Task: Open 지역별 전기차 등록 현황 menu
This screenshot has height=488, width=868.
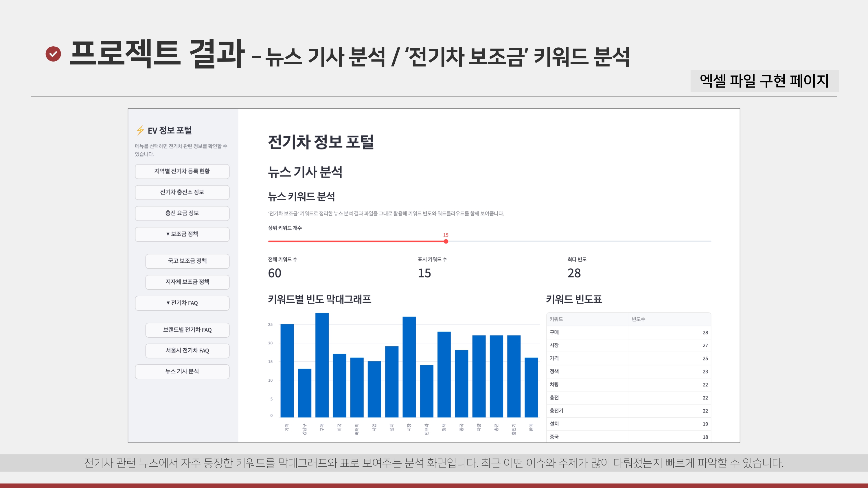Action: pyautogui.click(x=182, y=171)
